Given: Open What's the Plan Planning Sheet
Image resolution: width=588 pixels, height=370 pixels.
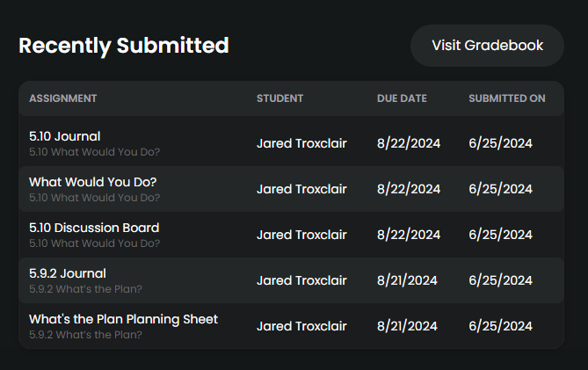Looking at the screenshot, I should [123, 319].
